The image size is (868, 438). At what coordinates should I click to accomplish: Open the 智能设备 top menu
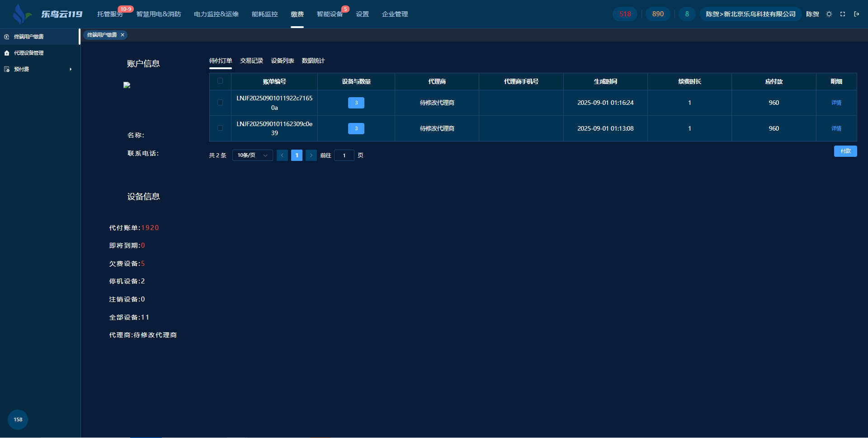(330, 14)
